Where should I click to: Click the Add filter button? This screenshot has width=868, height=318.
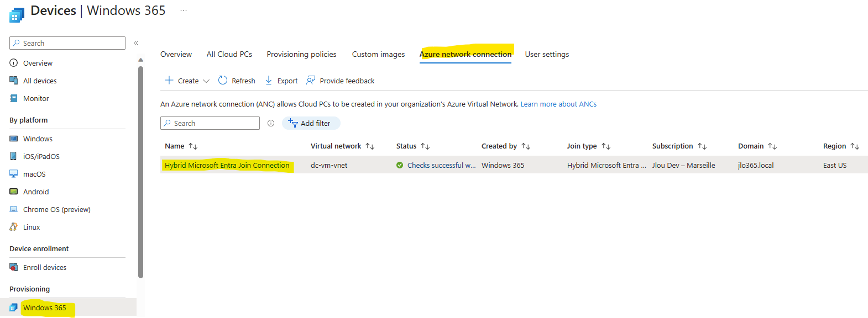(311, 123)
